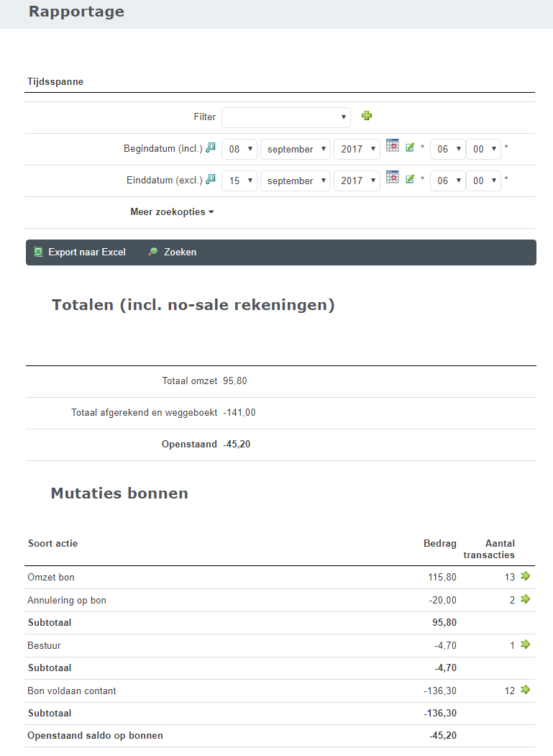Expand Meer zoekopties

click(x=172, y=212)
